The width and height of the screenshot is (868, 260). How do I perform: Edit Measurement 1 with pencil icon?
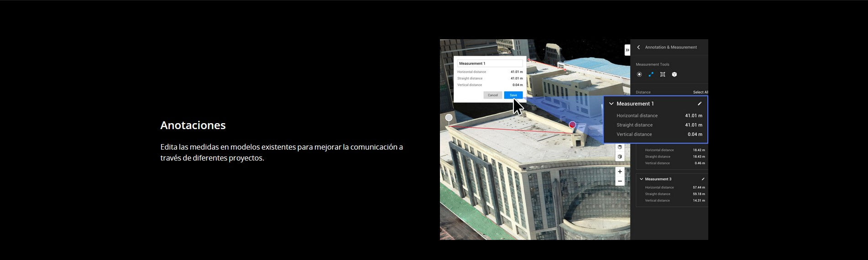pyautogui.click(x=700, y=104)
